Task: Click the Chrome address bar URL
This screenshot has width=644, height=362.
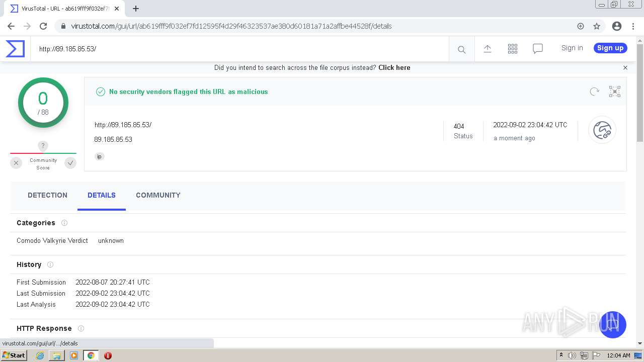Action: [231, 26]
